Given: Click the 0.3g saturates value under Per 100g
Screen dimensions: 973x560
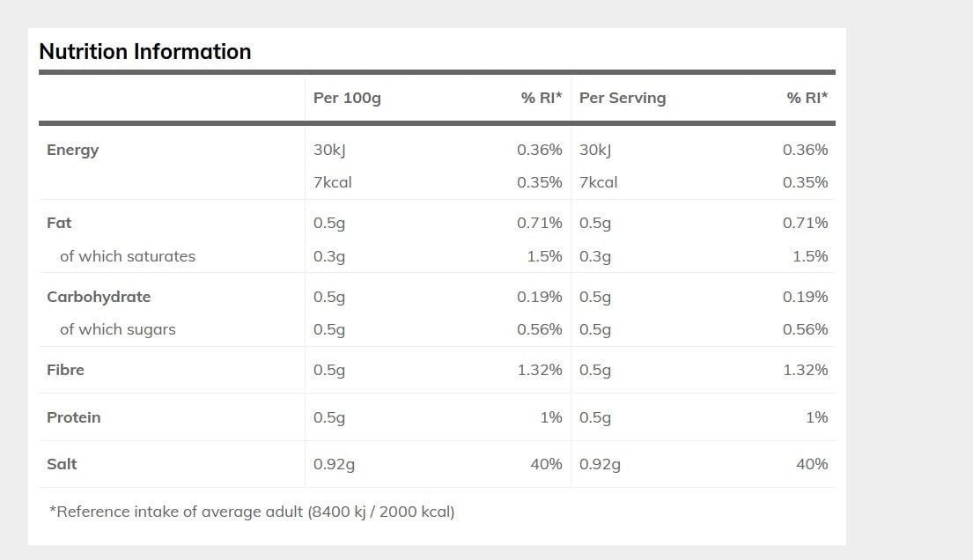Looking at the screenshot, I should click(x=329, y=256).
